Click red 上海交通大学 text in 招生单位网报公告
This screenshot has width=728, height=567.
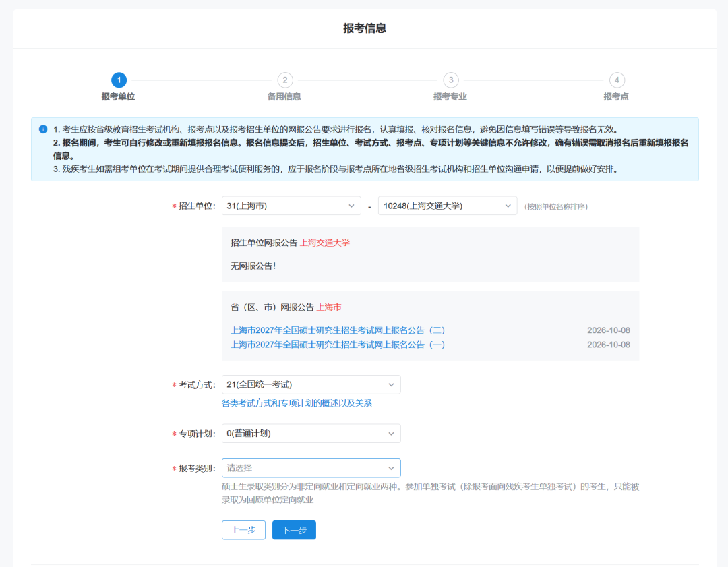click(x=325, y=243)
